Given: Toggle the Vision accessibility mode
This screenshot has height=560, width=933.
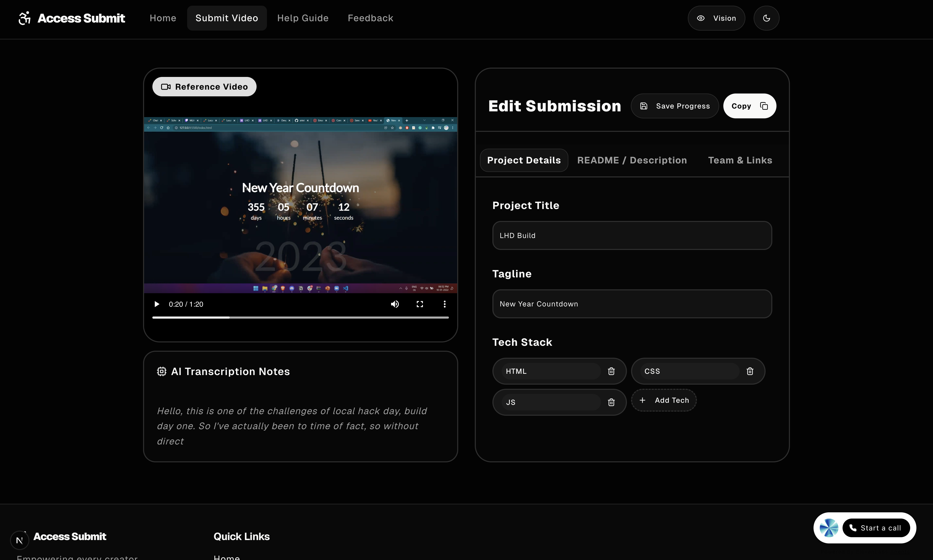Looking at the screenshot, I should tap(716, 18).
